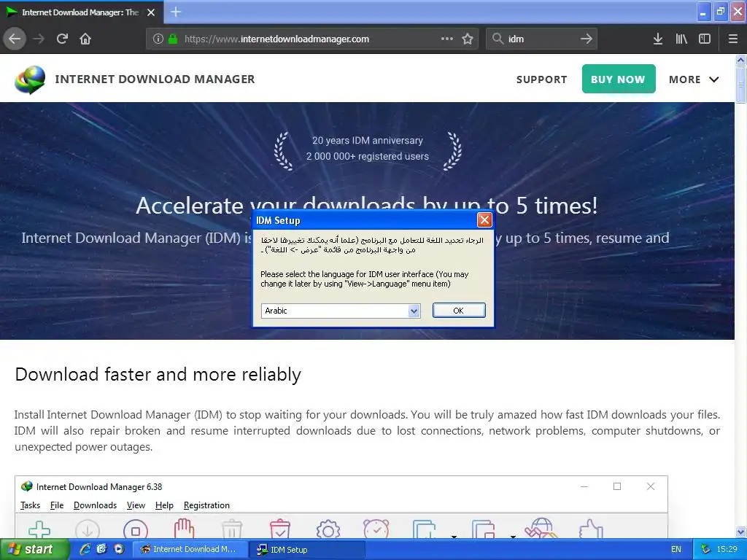
Task: Toggle the sidebar icon in toolbar
Action: (x=705, y=39)
